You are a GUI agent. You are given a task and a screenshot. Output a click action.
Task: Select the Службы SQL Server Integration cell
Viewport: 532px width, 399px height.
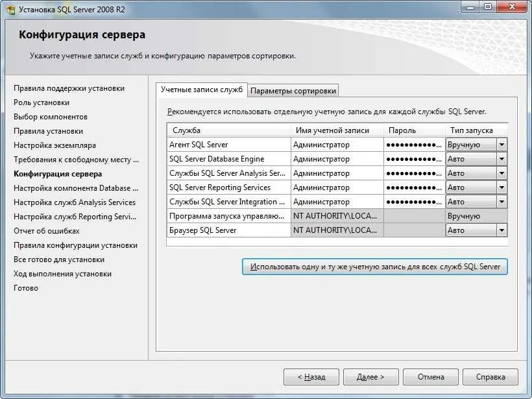point(229,202)
